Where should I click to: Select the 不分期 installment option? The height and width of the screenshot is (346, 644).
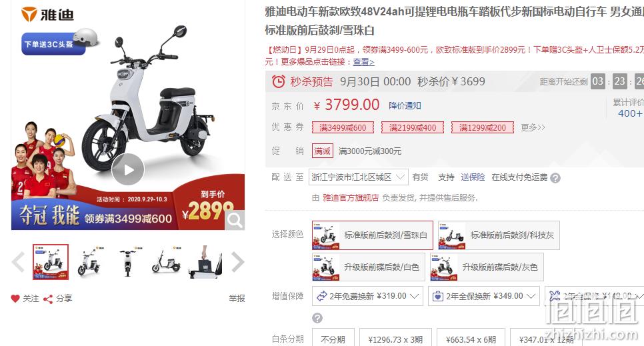click(x=333, y=339)
